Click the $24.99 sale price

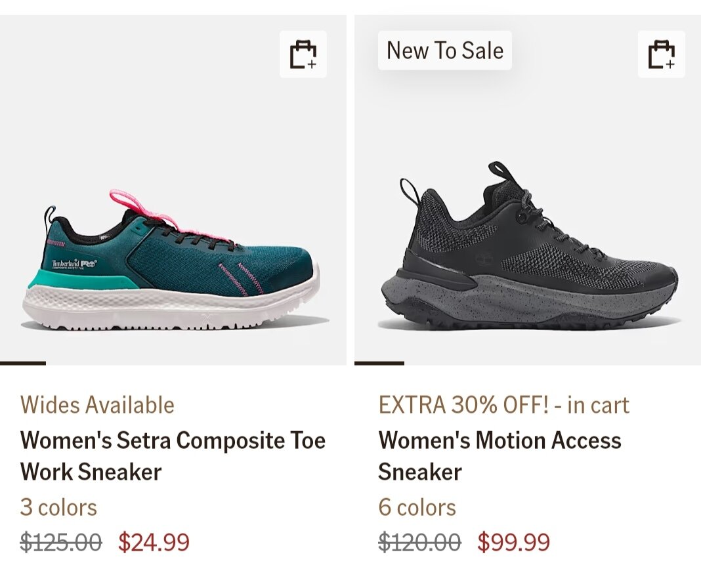pos(154,543)
